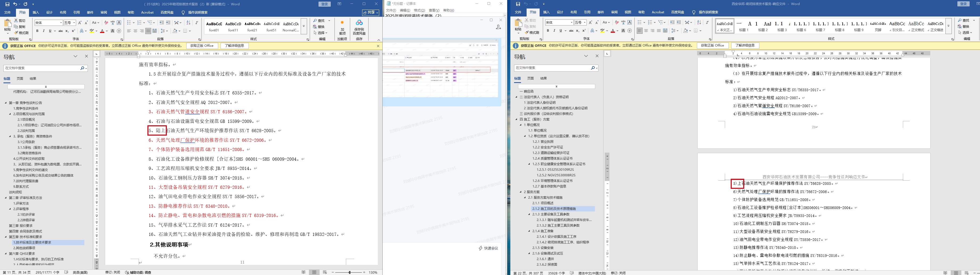The height and width of the screenshot is (275, 980).
Task: Toggle Italic in the 351谈判 window
Action: pyautogui.click(x=44, y=31)
